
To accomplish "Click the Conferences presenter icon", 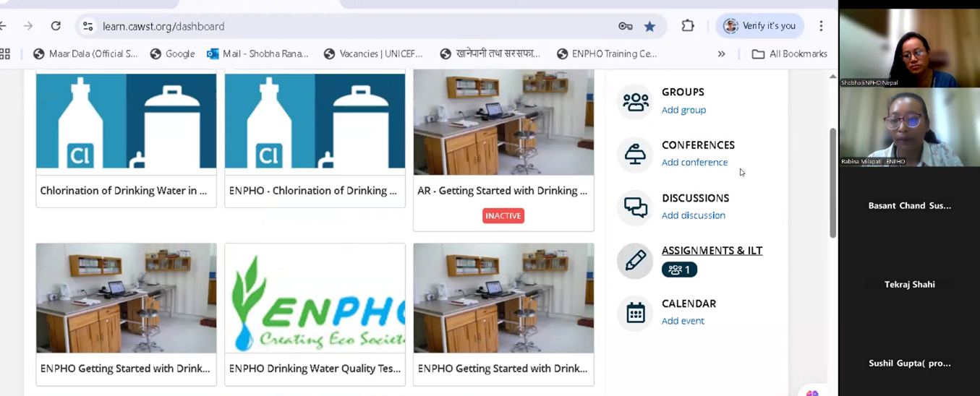I will (635, 154).
